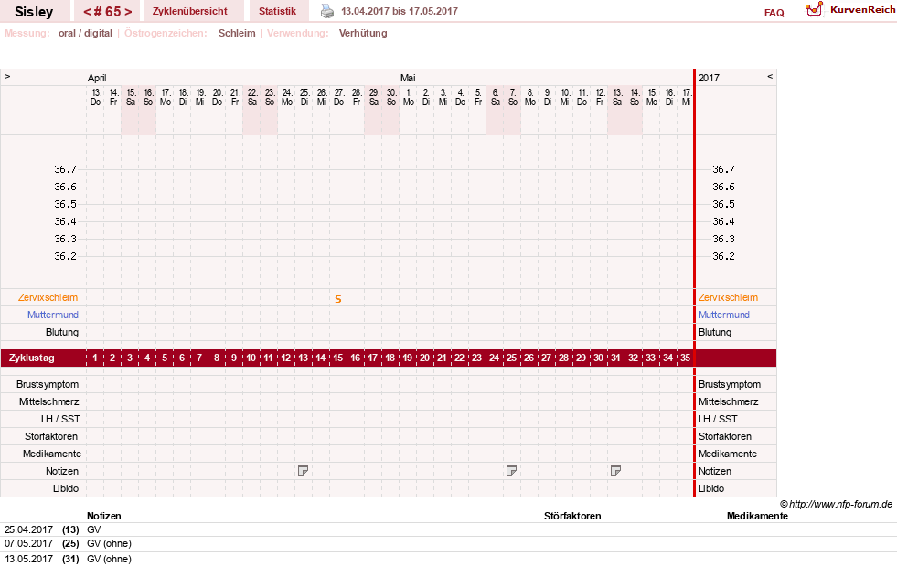Open the Zyklenübersicht tab
The width and height of the screenshot is (897, 588).
coord(190,11)
